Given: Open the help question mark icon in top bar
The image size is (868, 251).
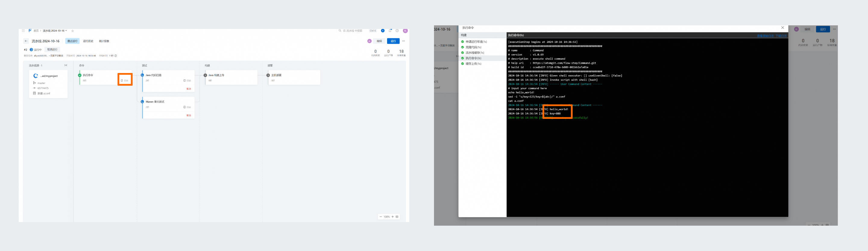Looking at the screenshot, I should tap(397, 31).
